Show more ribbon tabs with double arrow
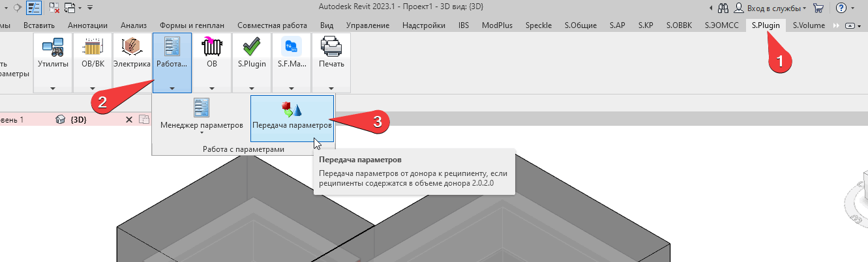Screen dimensions: 868x262 [836, 25]
